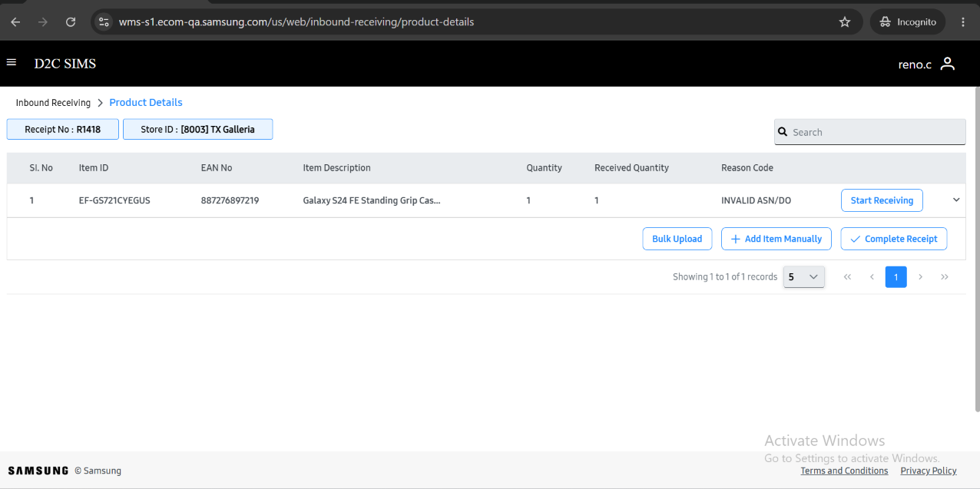Click the Showing 1 to 1 records text
The image size is (980, 489).
pyautogui.click(x=725, y=277)
